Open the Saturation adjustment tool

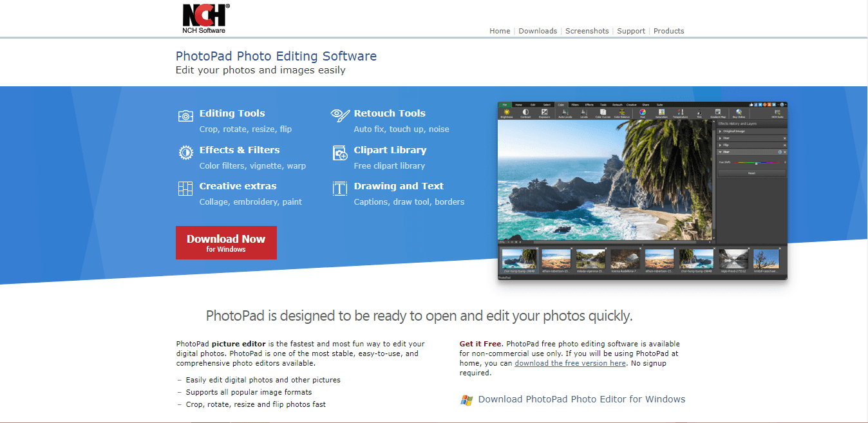coord(661,113)
